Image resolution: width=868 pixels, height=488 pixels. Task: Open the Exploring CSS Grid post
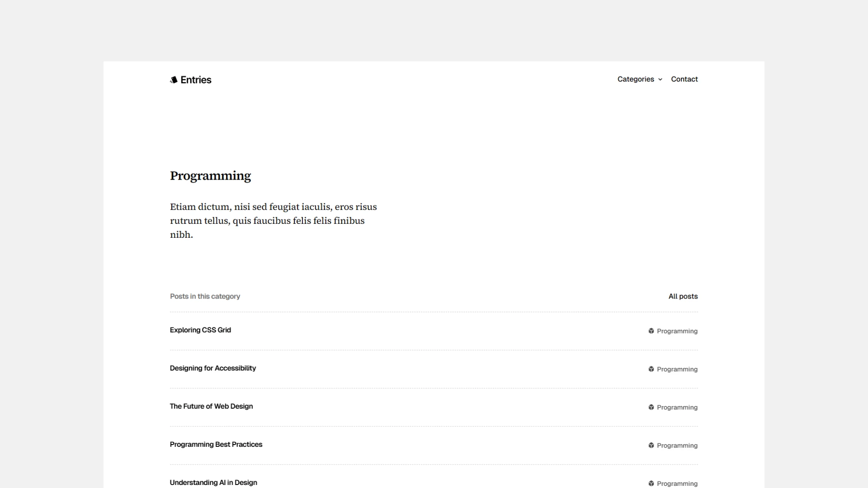(x=201, y=330)
